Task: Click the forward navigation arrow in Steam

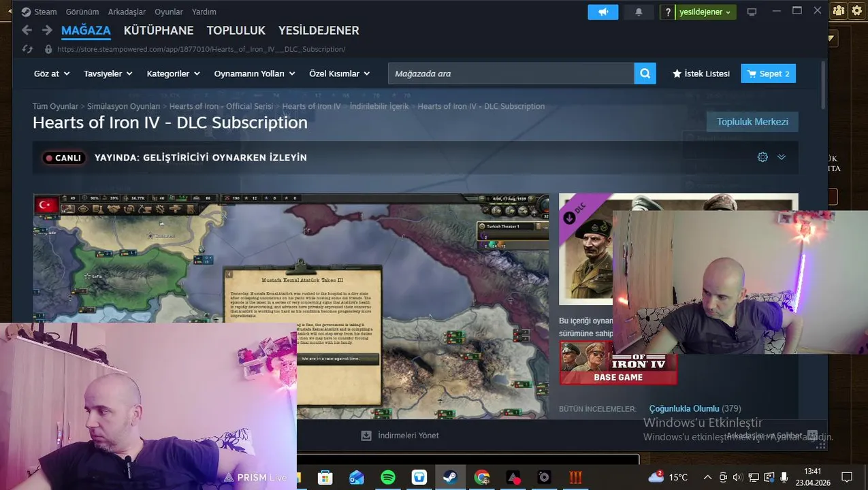Action: [x=47, y=30]
